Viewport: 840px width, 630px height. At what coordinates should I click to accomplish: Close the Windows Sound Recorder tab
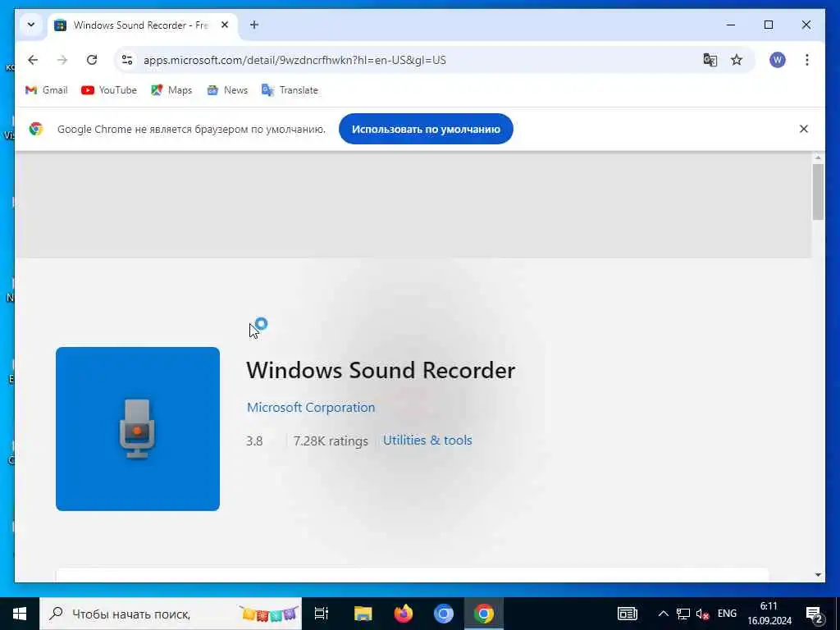[225, 25]
